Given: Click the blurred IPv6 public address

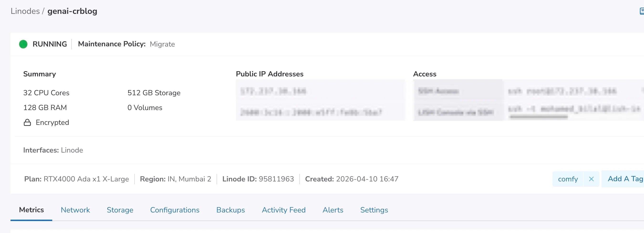Looking at the screenshot, I should tap(311, 112).
